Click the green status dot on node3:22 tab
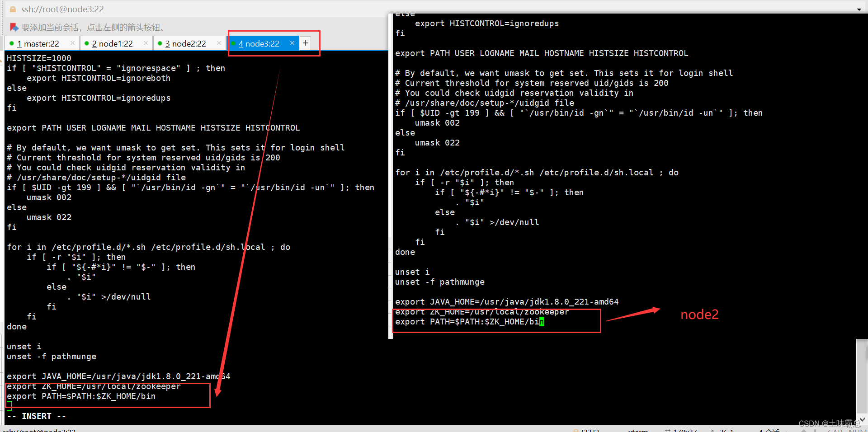868x432 pixels. pos(235,43)
